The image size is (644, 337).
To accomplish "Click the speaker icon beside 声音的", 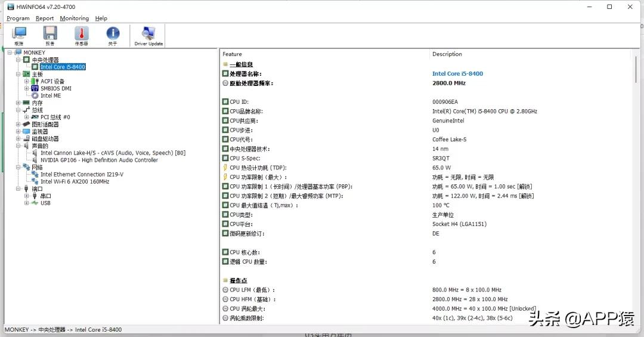I will [26, 146].
